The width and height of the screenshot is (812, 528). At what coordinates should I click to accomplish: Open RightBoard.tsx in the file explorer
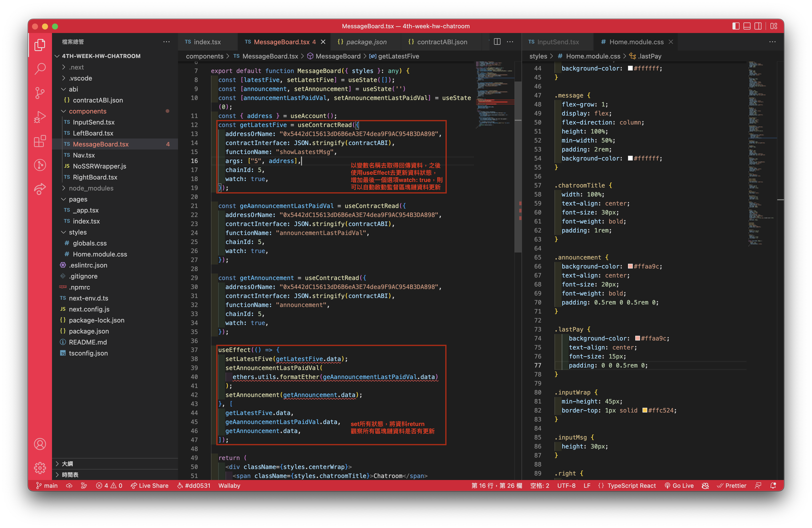95,177
